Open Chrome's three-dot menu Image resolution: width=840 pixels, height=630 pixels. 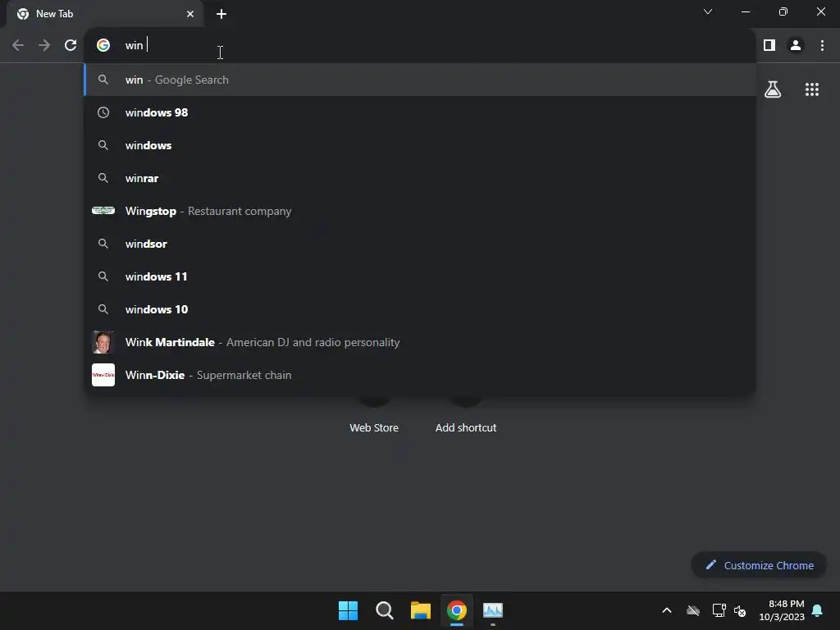click(x=822, y=46)
